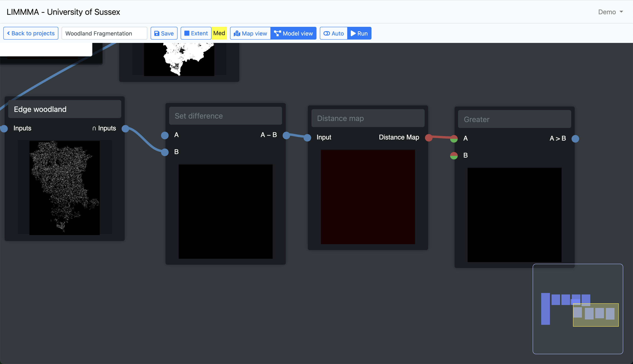Click the A>B output socket on Greater node
The width and height of the screenshot is (633, 364).
575,139
